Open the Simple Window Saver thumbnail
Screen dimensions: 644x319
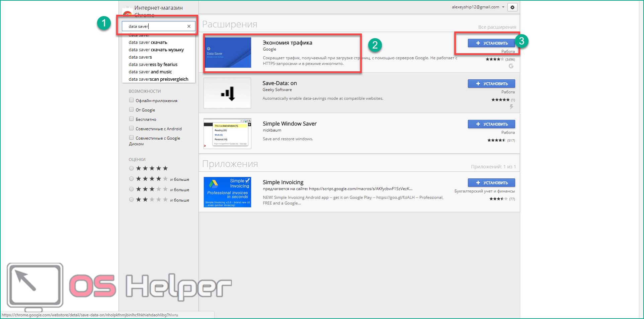227,134
